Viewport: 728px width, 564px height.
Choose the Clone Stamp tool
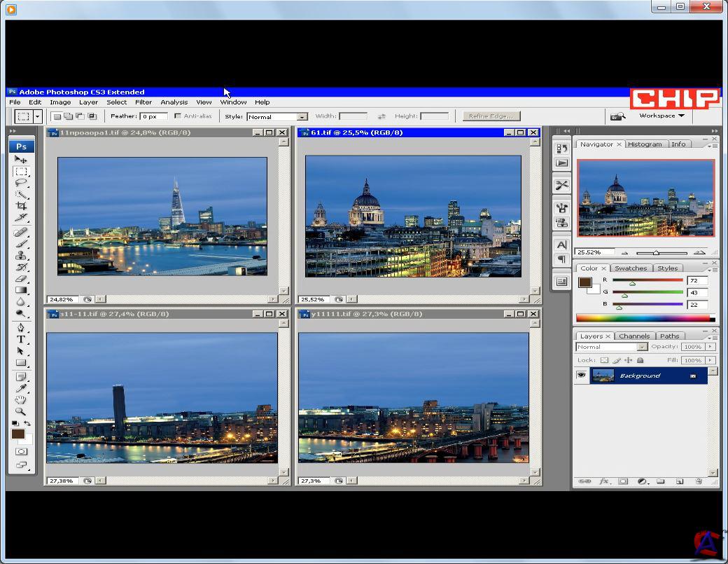click(x=21, y=255)
